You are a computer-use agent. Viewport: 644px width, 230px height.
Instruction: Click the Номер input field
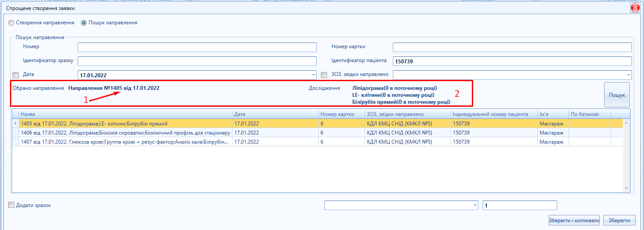click(x=197, y=47)
